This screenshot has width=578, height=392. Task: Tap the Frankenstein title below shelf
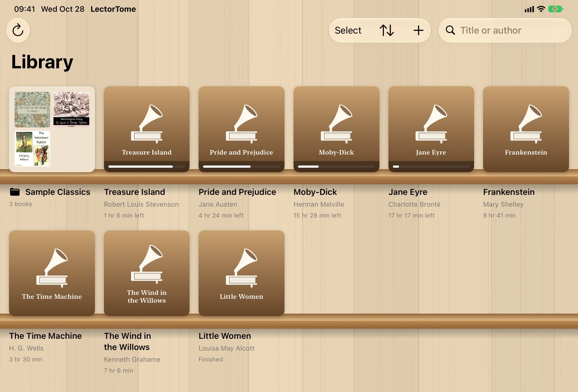pyautogui.click(x=509, y=192)
